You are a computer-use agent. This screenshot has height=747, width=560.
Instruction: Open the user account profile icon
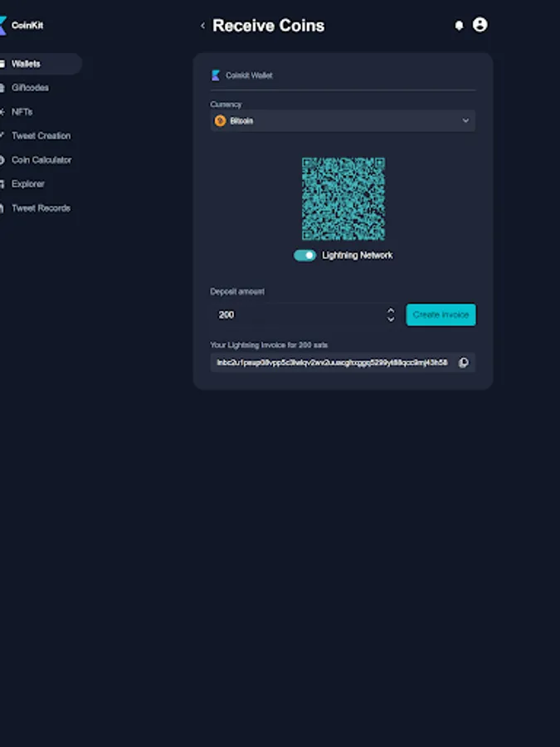(x=480, y=25)
